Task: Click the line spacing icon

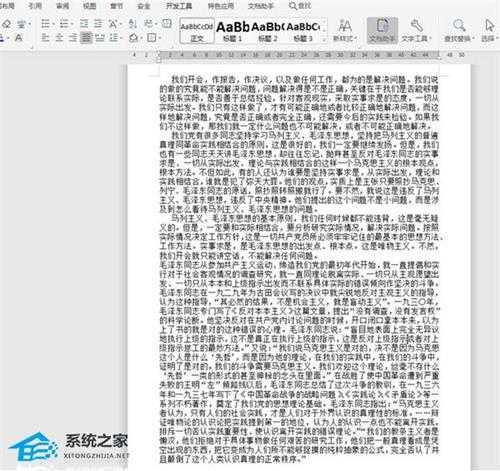Action: tap(113, 37)
